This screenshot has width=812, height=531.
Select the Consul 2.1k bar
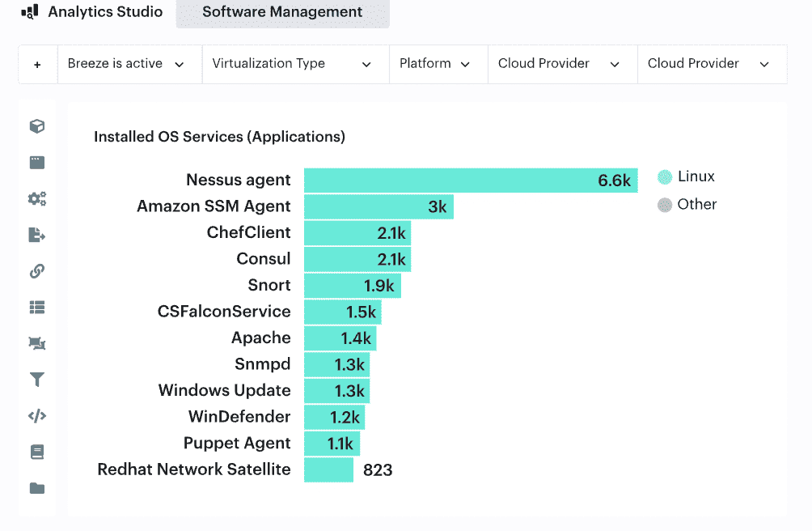point(357,260)
